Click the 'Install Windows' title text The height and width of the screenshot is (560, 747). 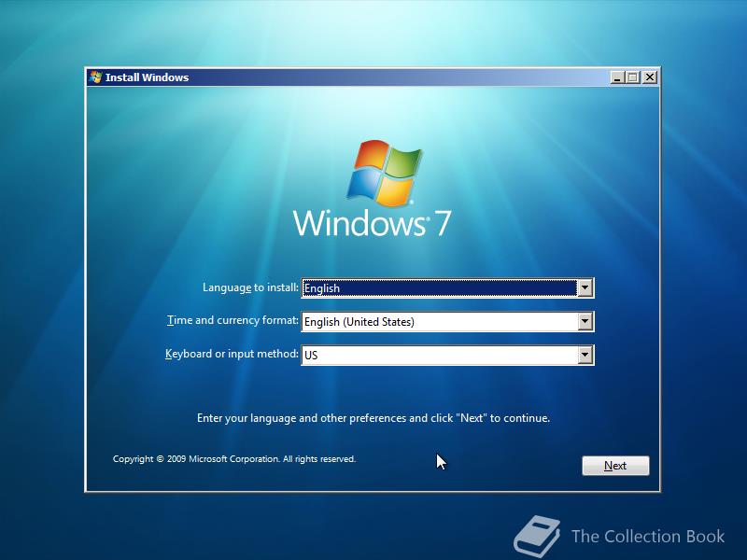[x=147, y=77]
